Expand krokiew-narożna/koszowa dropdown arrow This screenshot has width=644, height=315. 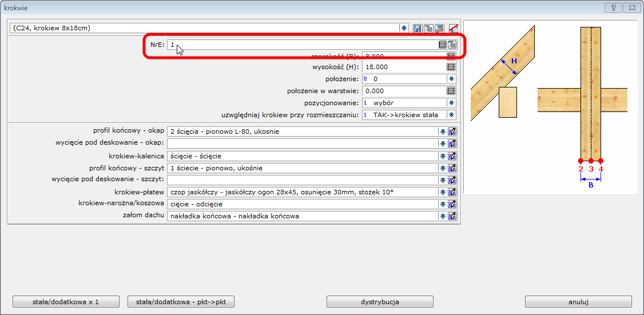click(442, 204)
